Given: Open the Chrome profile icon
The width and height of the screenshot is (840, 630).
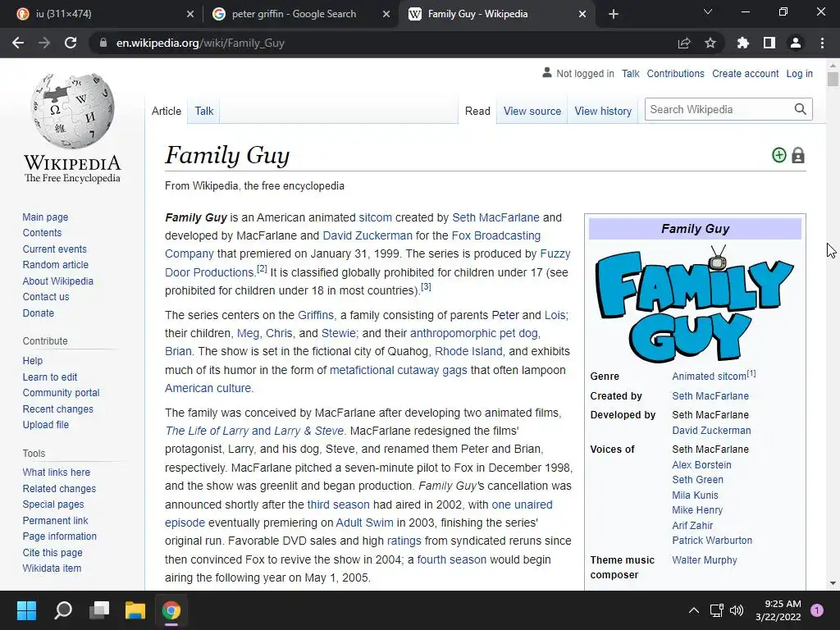Looking at the screenshot, I should 796,43.
